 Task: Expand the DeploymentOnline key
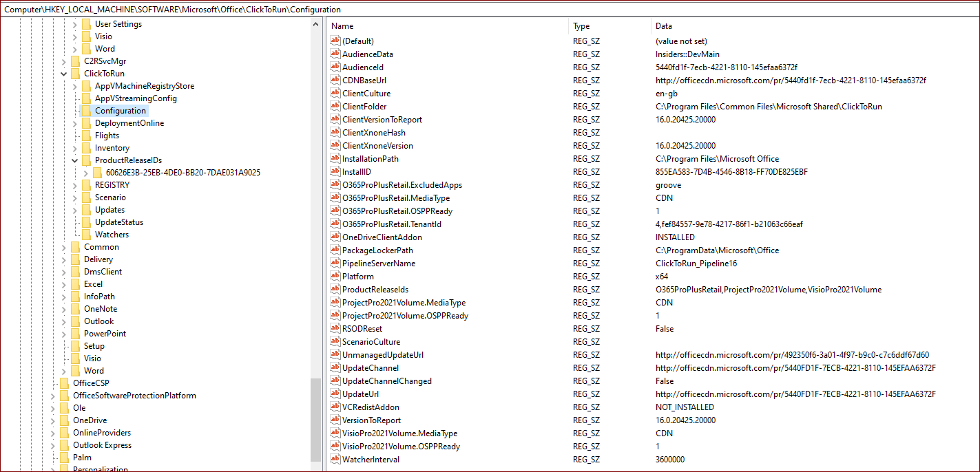point(75,123)
